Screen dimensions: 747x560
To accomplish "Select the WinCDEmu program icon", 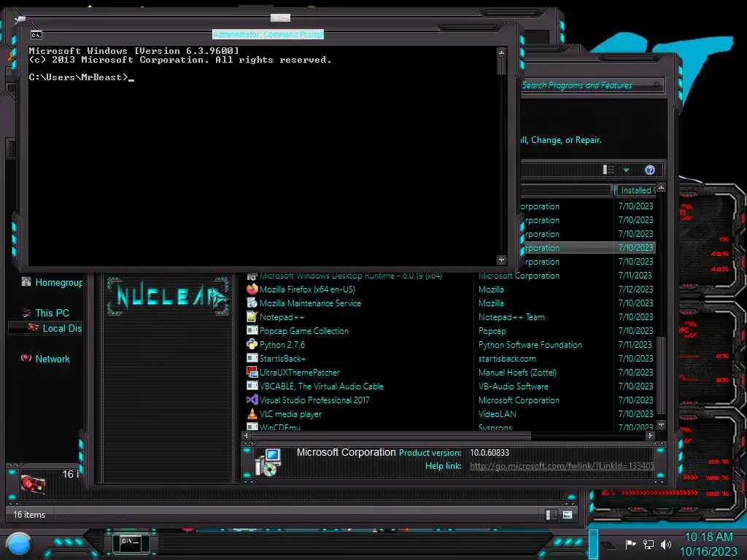I will [252, 426].
